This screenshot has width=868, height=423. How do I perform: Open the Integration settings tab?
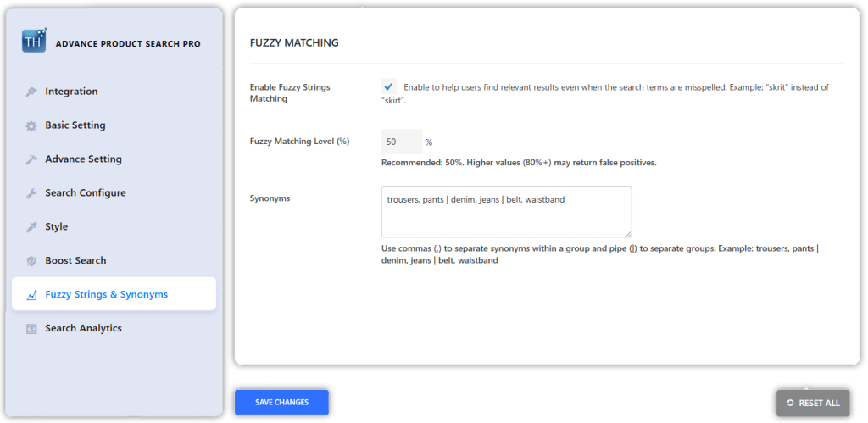pyautogui.click(x=114, y=92)
